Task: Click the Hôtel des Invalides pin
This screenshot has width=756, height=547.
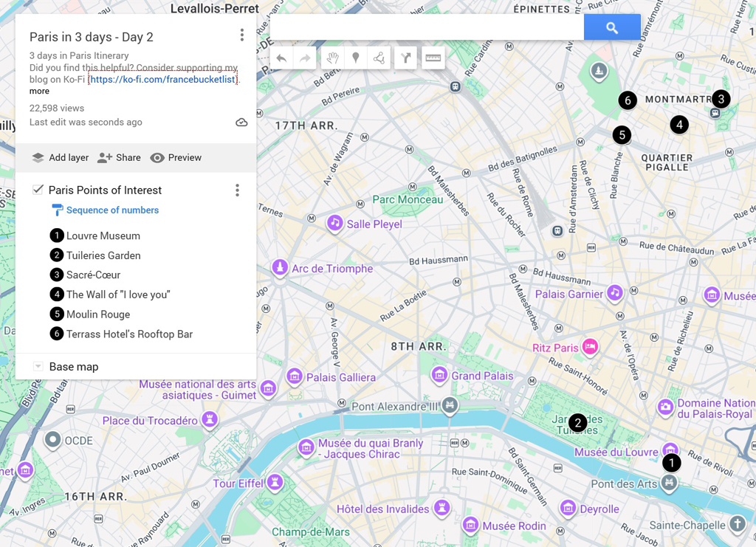Action: coord(441,507)
